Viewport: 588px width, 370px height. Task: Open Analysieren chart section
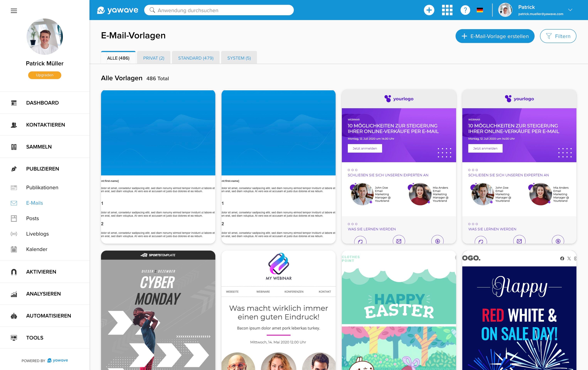click(43, 294)
